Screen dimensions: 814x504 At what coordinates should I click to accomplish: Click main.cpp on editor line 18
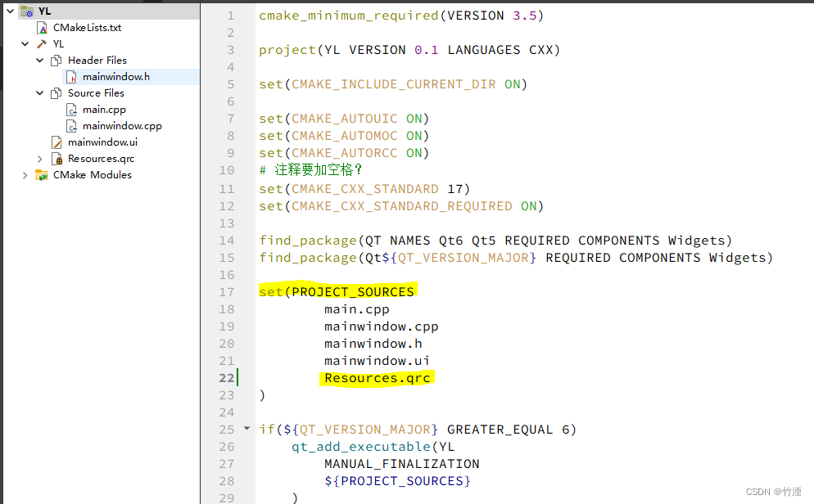pyautogui.click(x=357, y=309)
